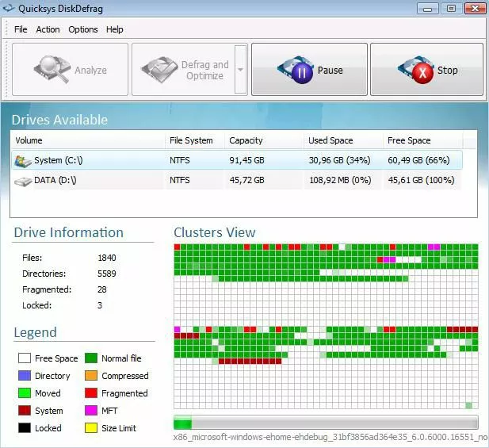Click the Directories count value 5589
The image size is (489, 448).
(x=107, y=274)
